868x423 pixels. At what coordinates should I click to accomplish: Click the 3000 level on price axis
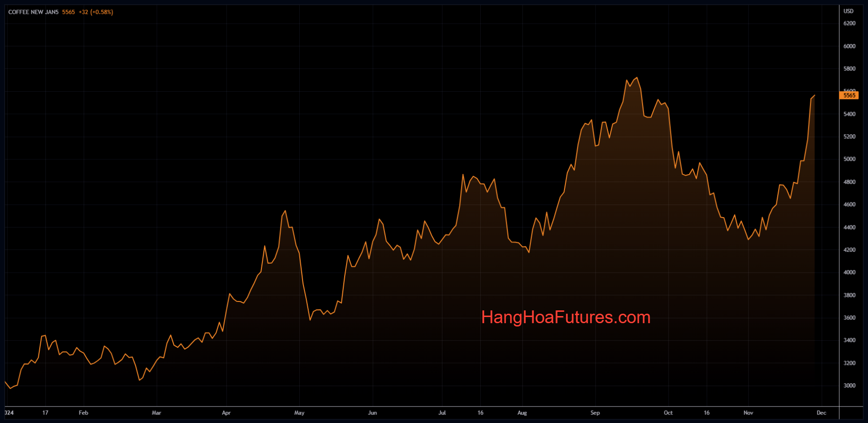tap(850, 386)
